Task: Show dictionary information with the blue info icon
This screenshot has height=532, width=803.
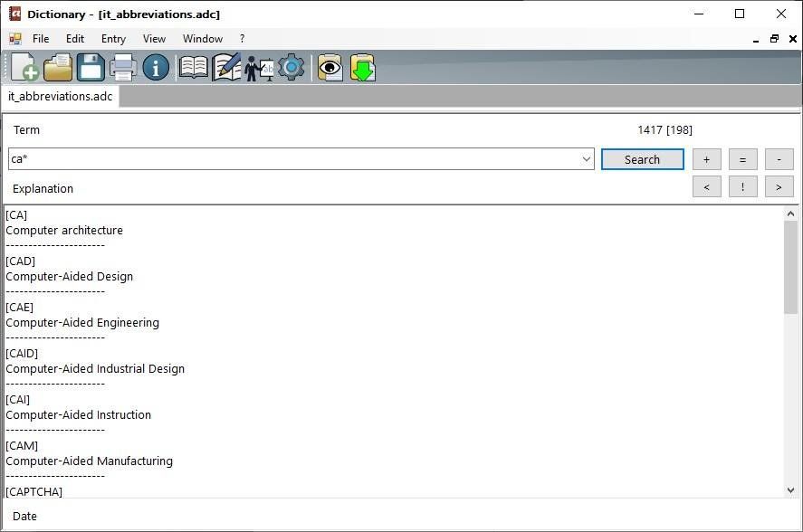Action: coord(155,67)
